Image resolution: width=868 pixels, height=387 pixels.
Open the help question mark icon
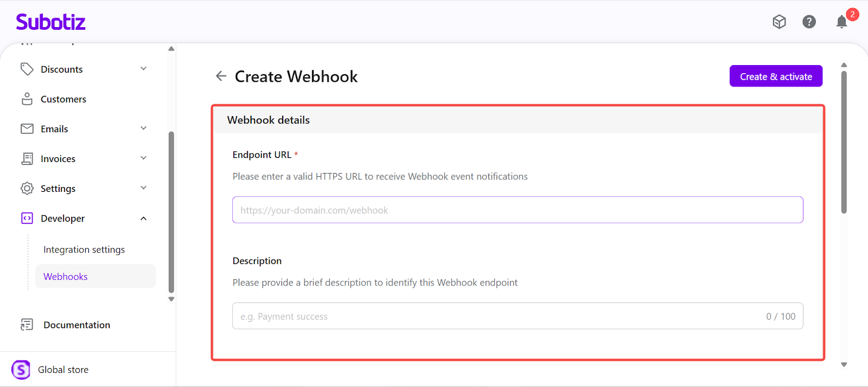click(x=809, y=22)
